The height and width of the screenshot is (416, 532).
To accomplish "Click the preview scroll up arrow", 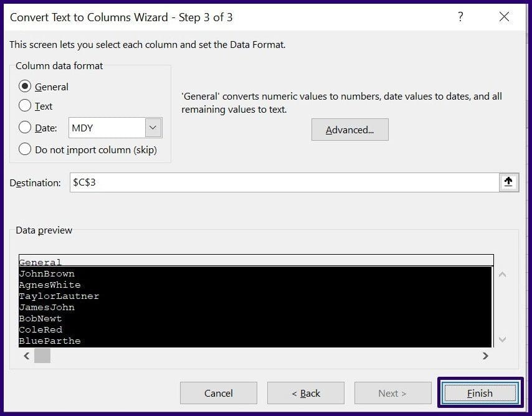I will click(503, 274).
